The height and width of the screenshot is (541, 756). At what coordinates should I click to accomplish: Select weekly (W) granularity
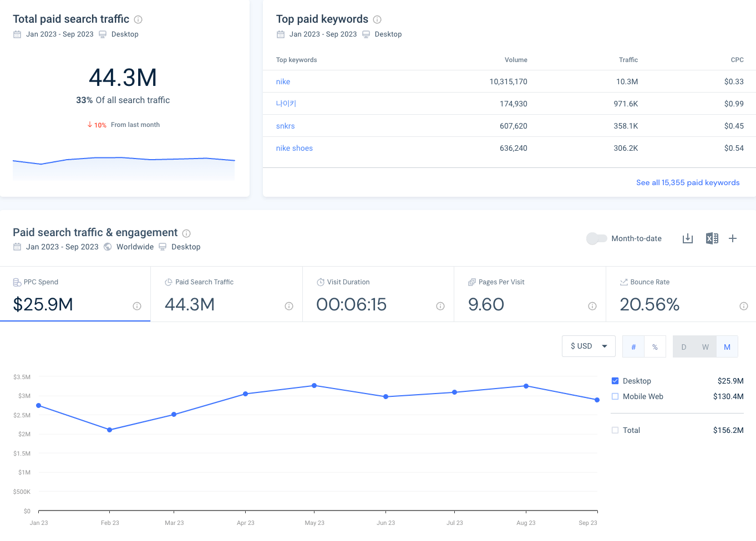pyautogui.click(x=706, y=346)
